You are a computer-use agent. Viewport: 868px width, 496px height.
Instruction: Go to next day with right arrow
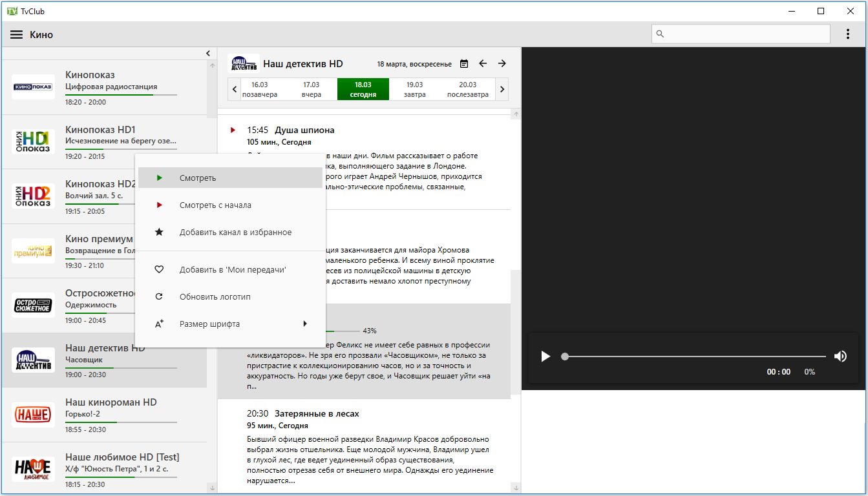[502, 63]
